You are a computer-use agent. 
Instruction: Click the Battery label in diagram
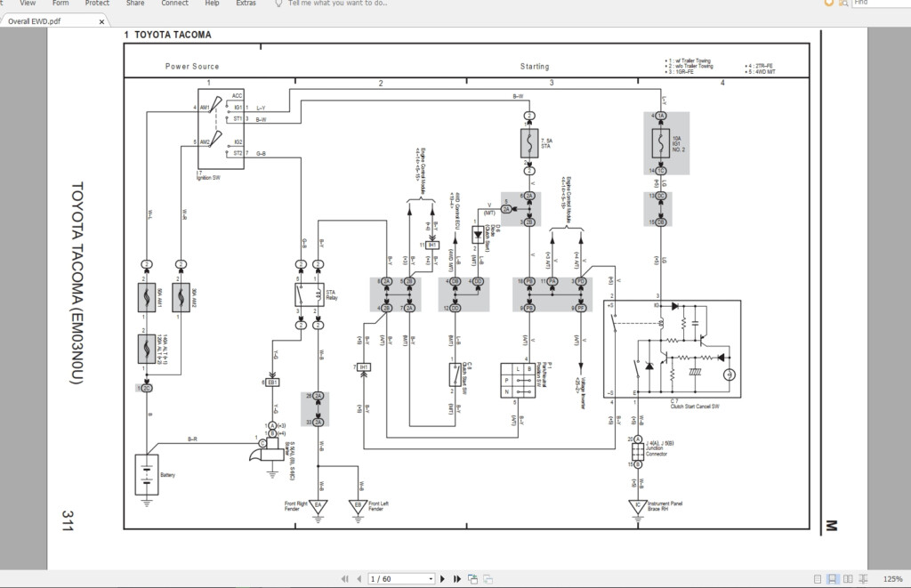tap(167, 475)
